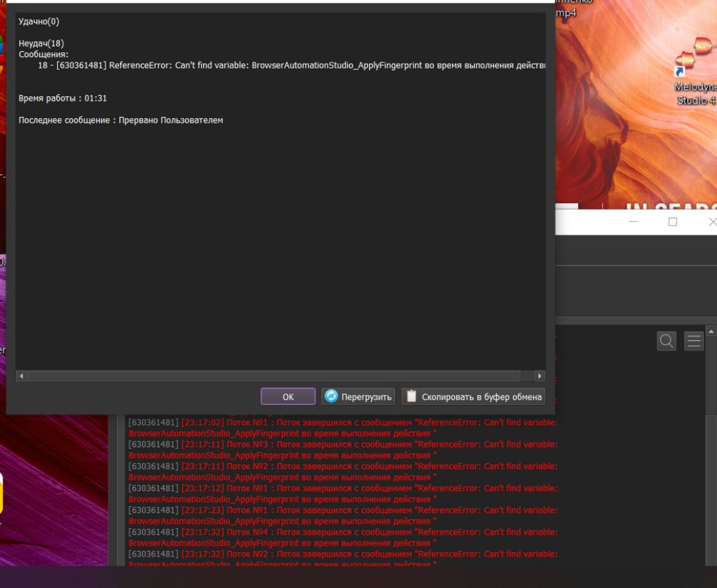Click the OK button in the results dialog
Viewport: 717px width, 588px height.
pyautogui.click(x=287, y=397)
